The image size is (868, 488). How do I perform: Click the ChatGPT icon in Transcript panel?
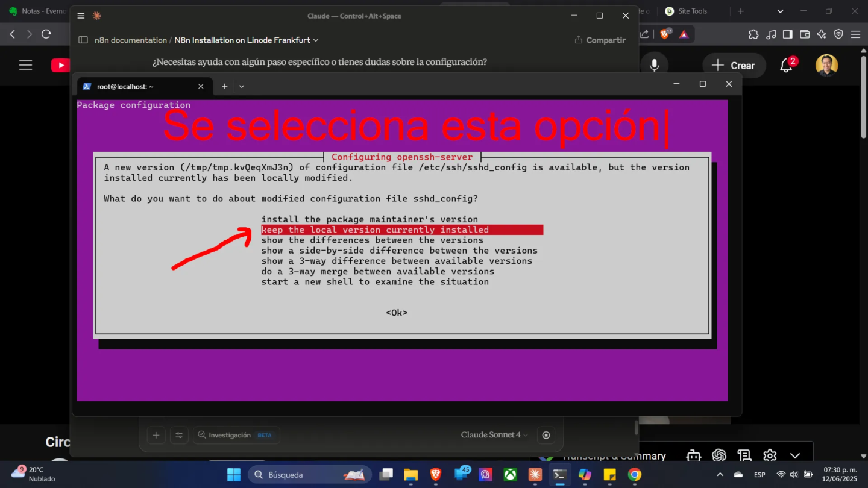coord(719,455)
